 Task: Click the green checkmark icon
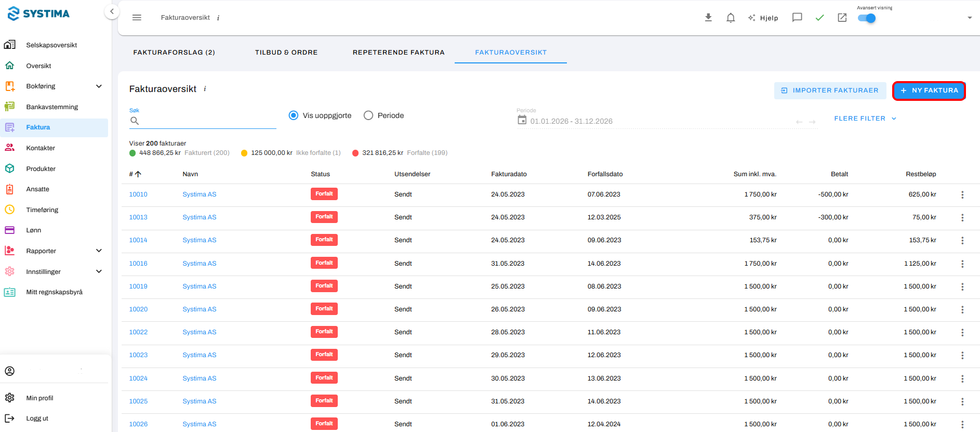[x=820, y=18]
